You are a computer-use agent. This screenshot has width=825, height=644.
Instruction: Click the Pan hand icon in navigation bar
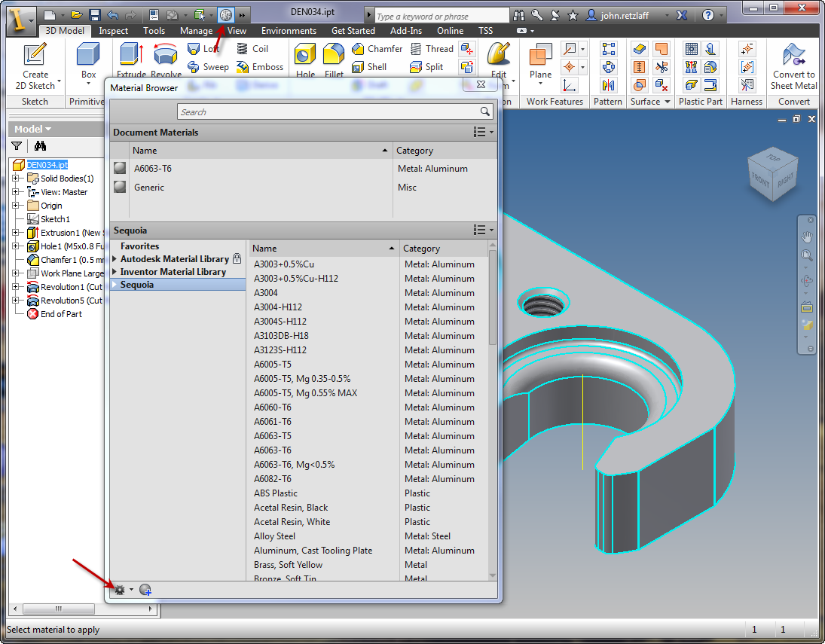(807, 237)
